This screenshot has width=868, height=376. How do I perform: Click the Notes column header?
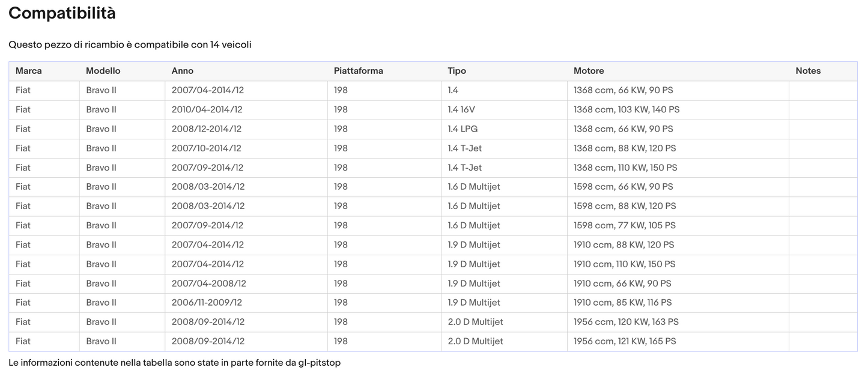pyautogui.click(x=808, y=71)
